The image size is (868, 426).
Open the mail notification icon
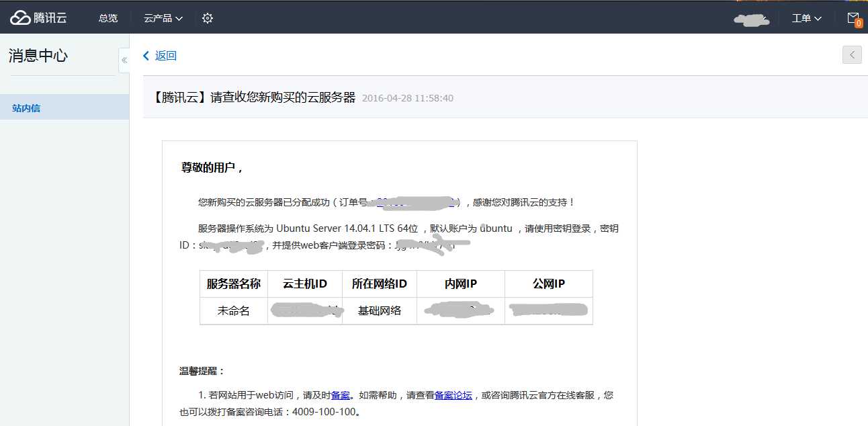[853, 17]
